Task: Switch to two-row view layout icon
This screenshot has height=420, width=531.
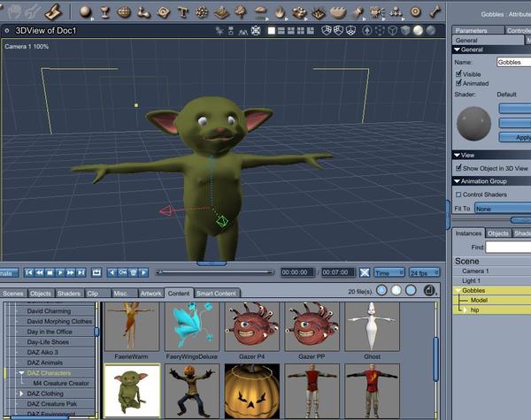Action: click(281, 31)
